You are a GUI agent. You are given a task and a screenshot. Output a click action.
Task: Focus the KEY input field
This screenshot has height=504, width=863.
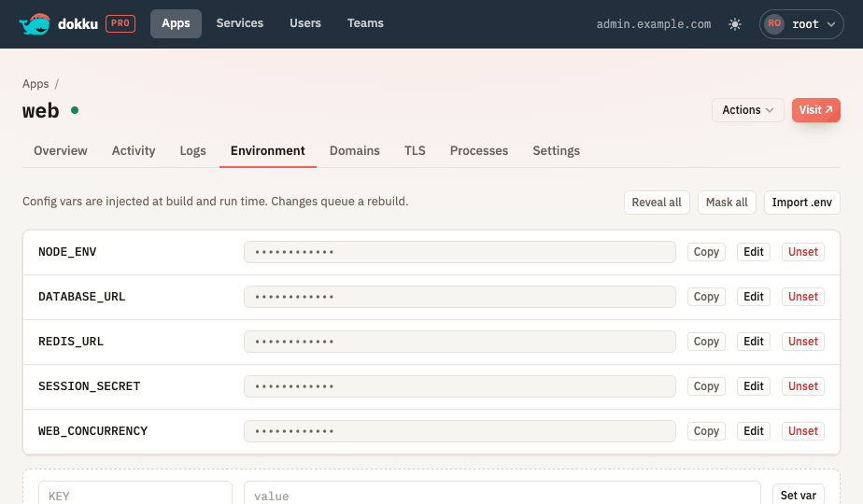coord(135,495)
